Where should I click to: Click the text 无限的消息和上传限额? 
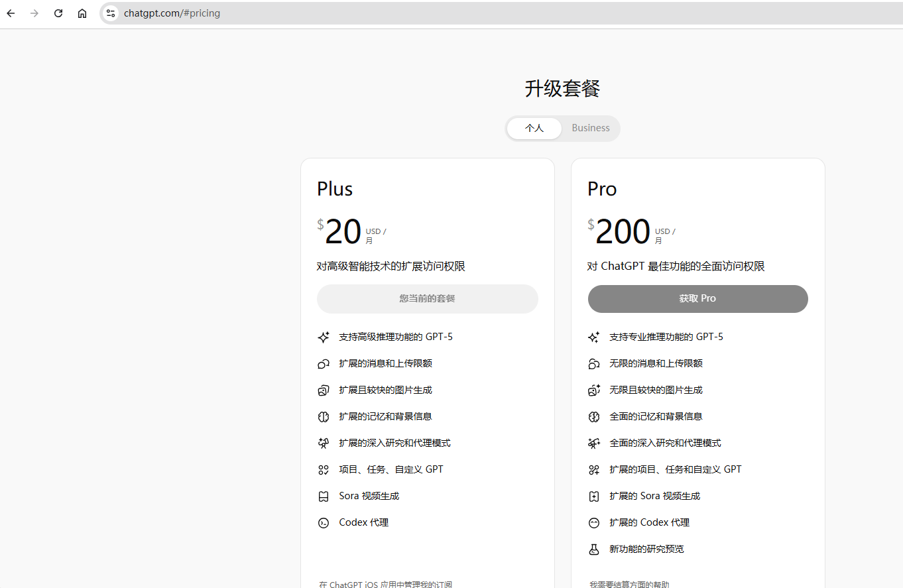coord(656,363)
